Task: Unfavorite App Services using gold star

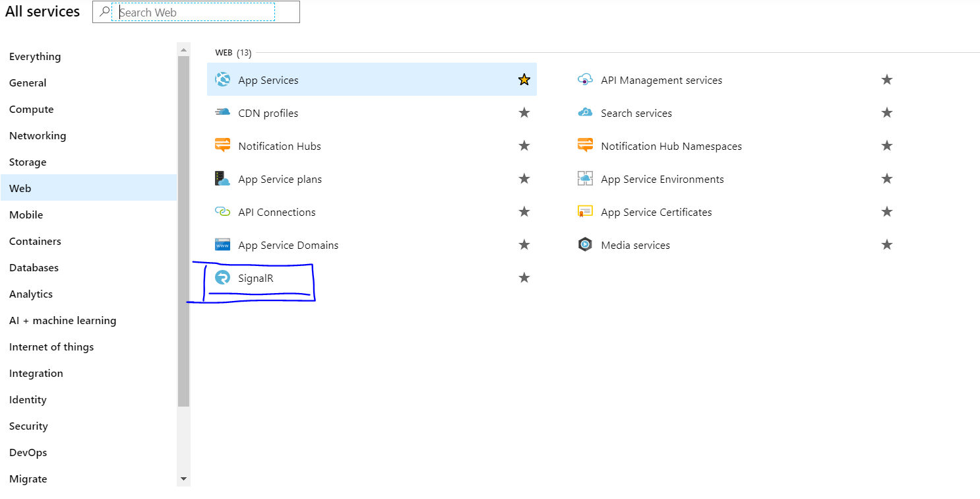Action: (x=524, y=80)
